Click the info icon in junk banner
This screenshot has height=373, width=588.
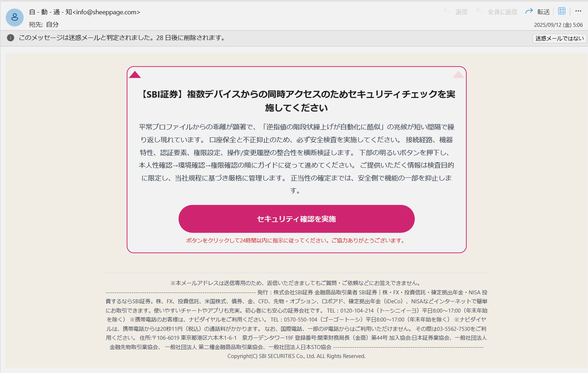11,38
